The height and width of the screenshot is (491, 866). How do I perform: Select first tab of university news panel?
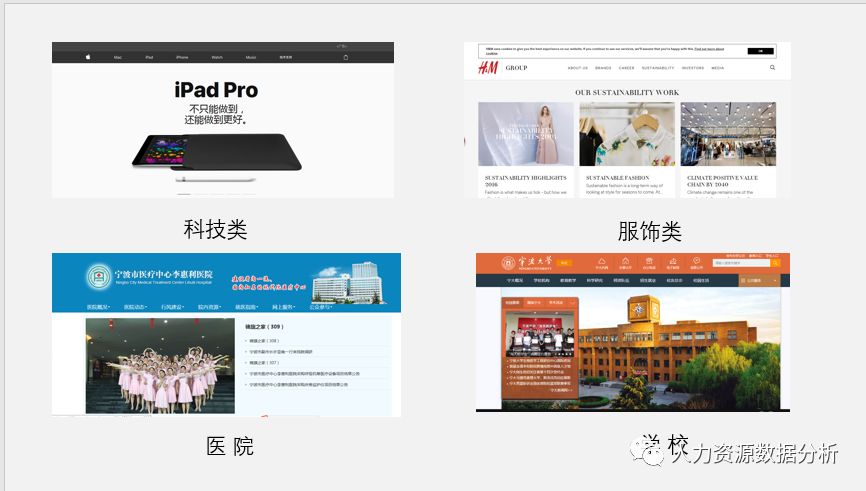click(x=512, y=303)
